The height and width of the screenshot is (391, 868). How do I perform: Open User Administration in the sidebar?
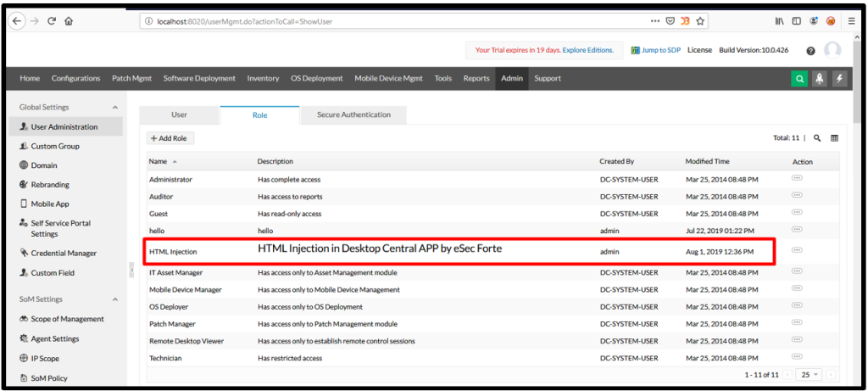pos(66,127)
